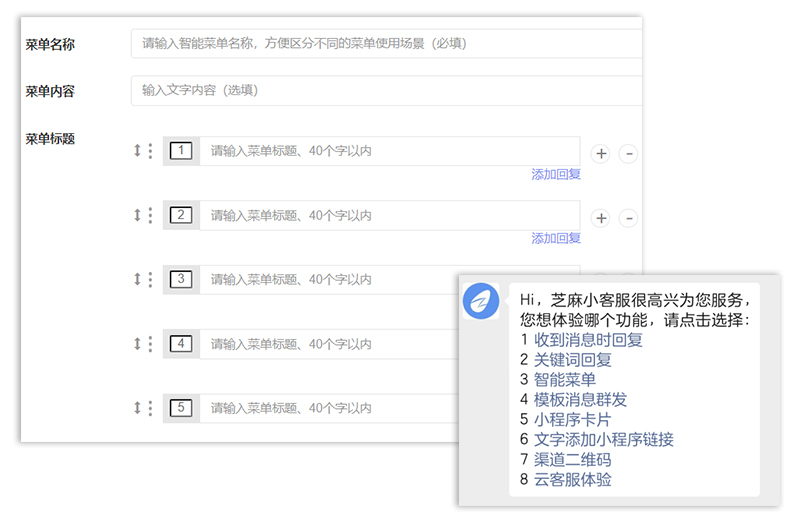
Task: Open 文字添加小程序链接 option in chat
Action: click(x=604, y=439)
